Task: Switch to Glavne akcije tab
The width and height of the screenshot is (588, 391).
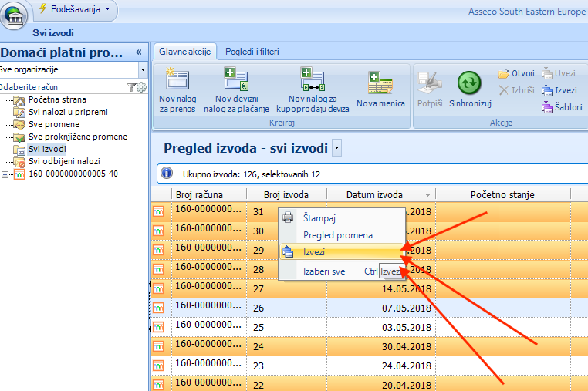Action: [x=185, y=52]
